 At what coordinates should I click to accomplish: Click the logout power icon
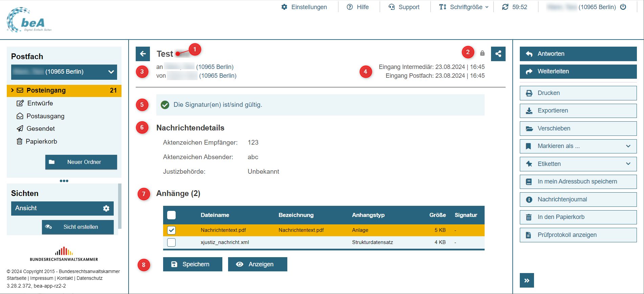click(623, 7)
